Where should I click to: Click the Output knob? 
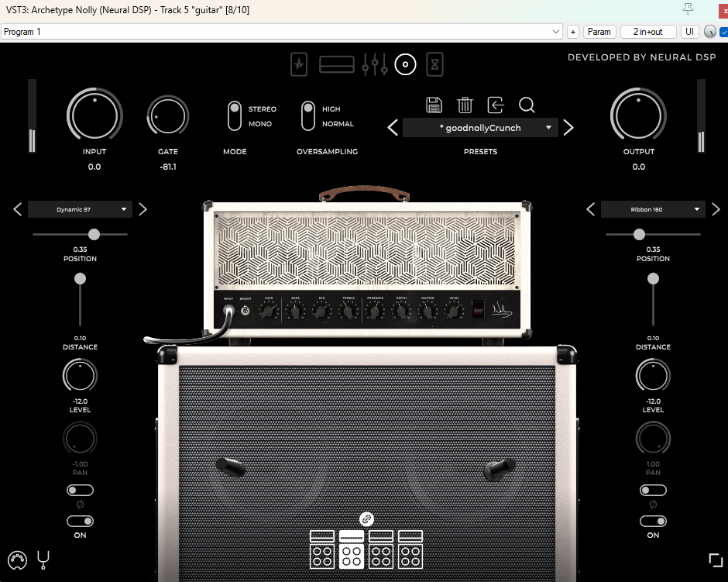pyautogui.click(x=638, y=115)
